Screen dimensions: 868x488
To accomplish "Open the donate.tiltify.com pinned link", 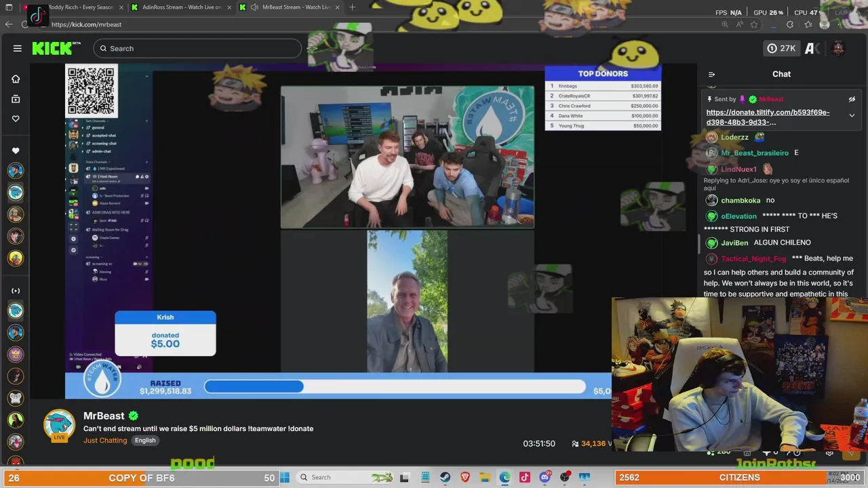I will [768, 117].
